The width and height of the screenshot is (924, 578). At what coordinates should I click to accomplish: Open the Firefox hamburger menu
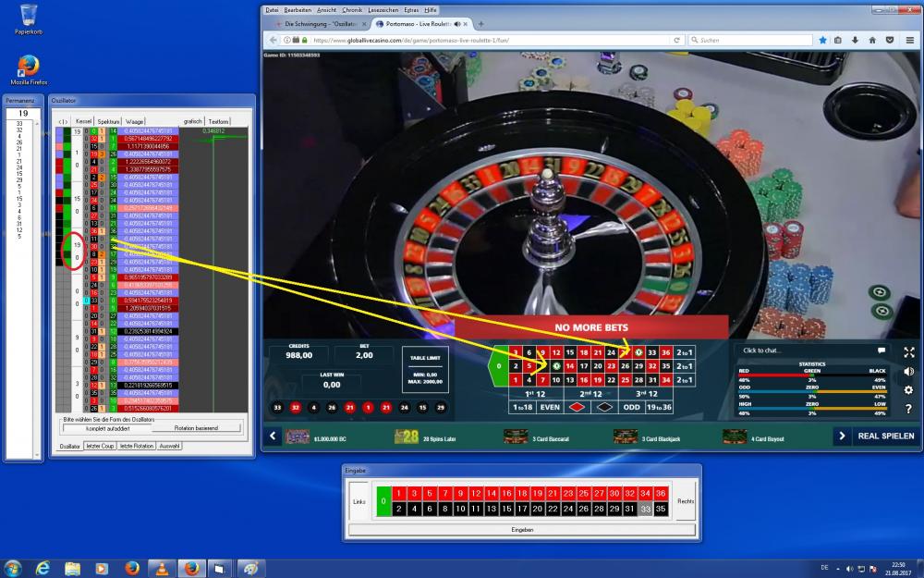(910, 40)
